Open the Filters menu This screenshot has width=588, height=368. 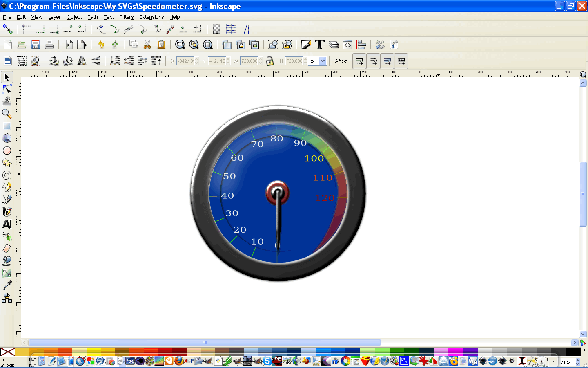(126, 17)
